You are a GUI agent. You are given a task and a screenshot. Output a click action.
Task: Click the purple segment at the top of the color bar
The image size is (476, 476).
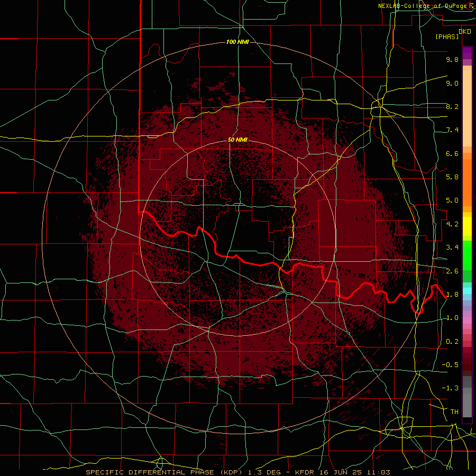467,53
